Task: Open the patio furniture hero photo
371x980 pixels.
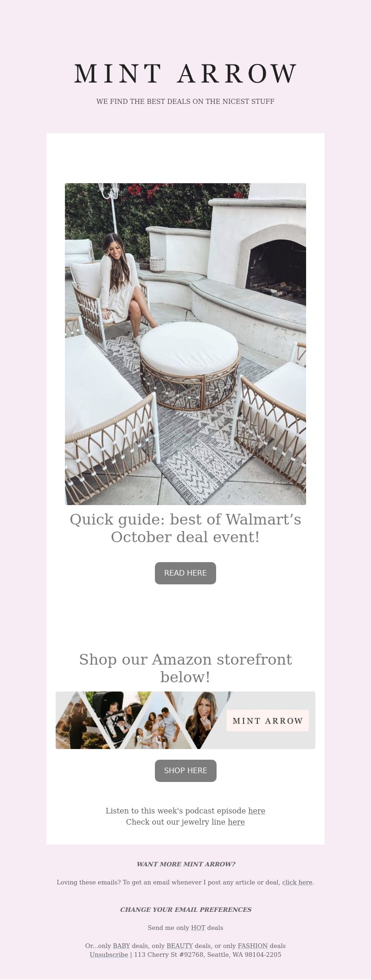Action: click(x=185, y=344)
